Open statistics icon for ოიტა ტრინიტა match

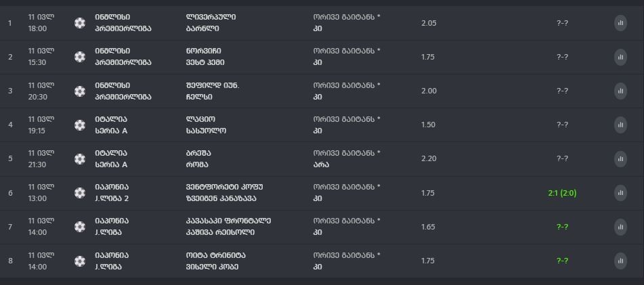[620, 261]
